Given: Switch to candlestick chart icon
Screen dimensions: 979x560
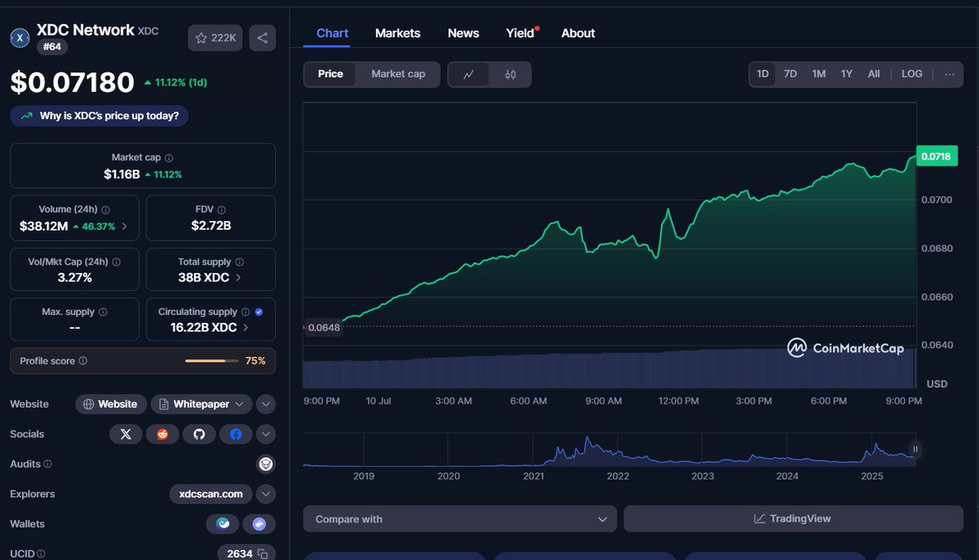Looking at the screenshot, I should click(511, 74).
